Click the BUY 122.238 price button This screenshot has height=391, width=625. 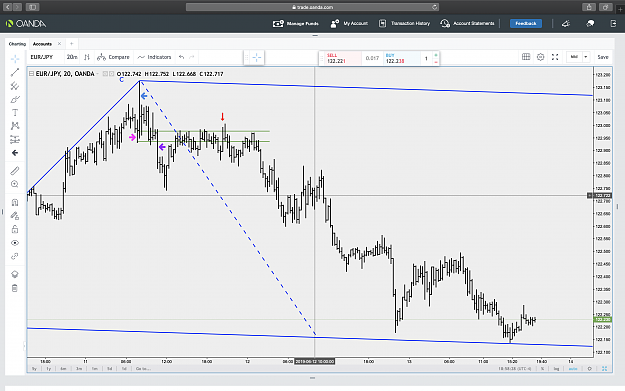tap(401, 58)
